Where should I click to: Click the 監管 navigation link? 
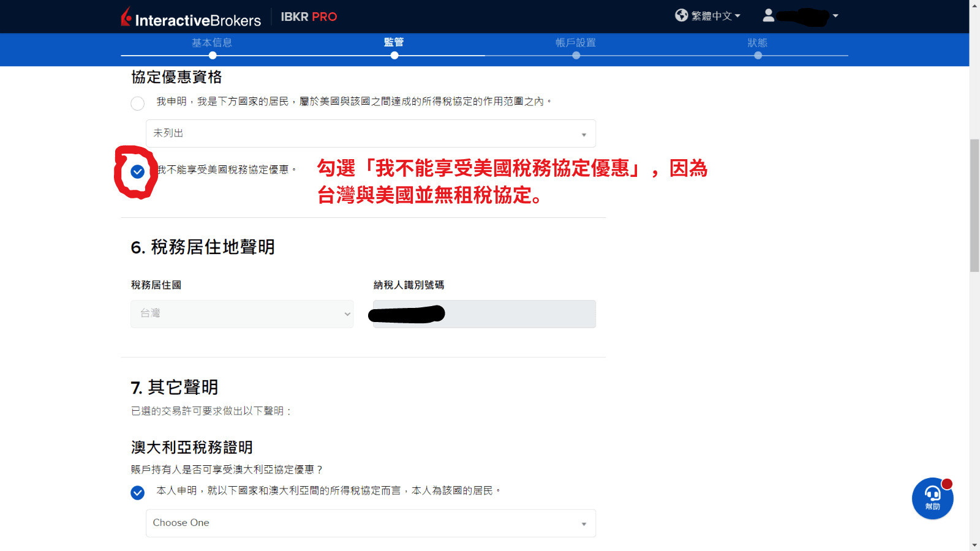tap(394, 43)
